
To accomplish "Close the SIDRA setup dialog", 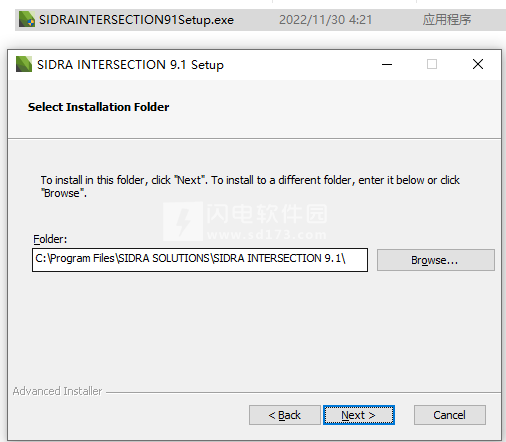I will (x=478, y=64).
